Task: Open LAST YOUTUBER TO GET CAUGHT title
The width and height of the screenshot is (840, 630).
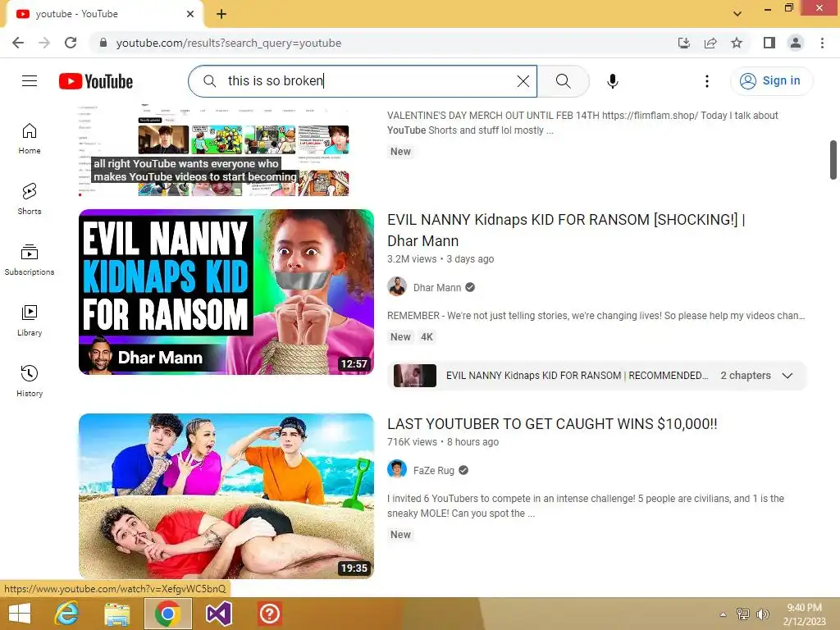Action: [x=552, y=424]
